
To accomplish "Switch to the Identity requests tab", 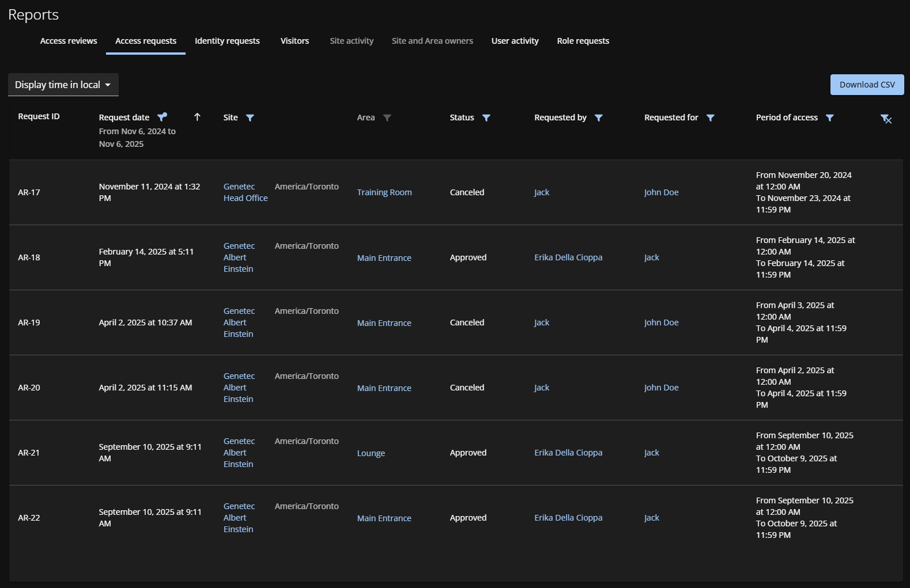I will pyautogui.click(x=227, y=41).
